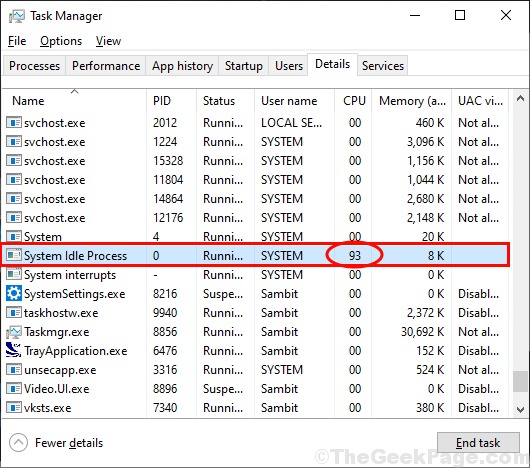The width and height of the screenshot is (530, 468).
Task: Switch to the Processes tab
Action: [x=34, y=66]
